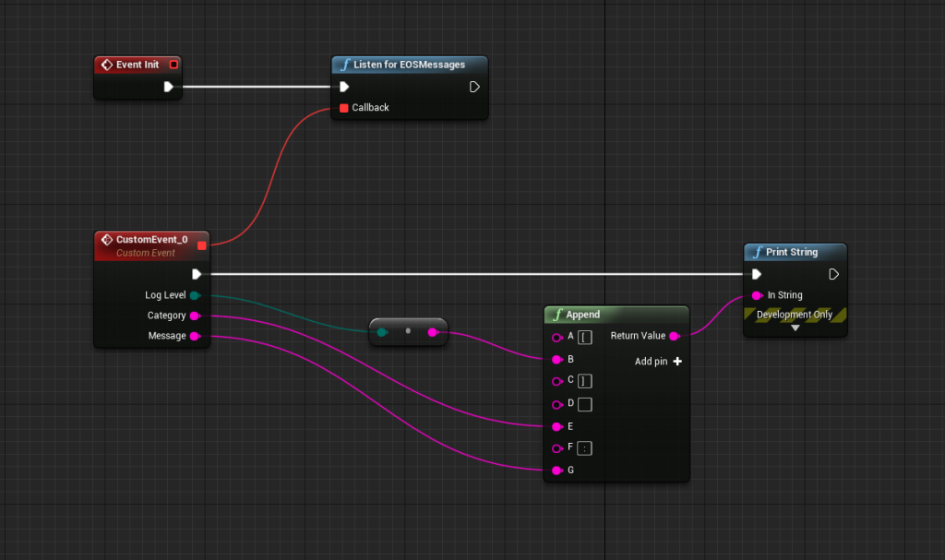Click Listen for EOSMessages execution input pin
Screen dimensions: 945x560
pyautogui.click(x=344, y=87)
